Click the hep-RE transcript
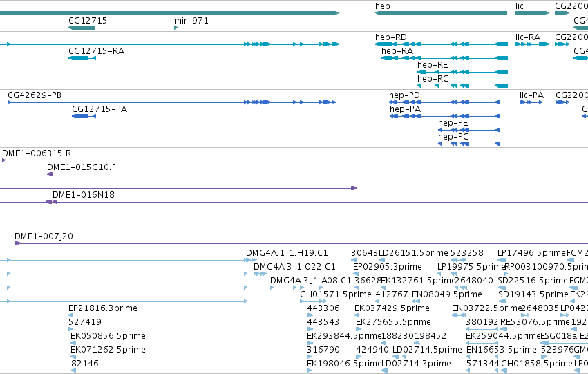 (462, 72)
